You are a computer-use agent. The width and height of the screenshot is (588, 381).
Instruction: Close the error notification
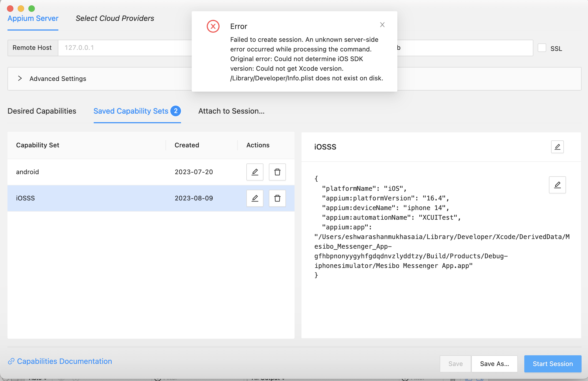[382, 25]
